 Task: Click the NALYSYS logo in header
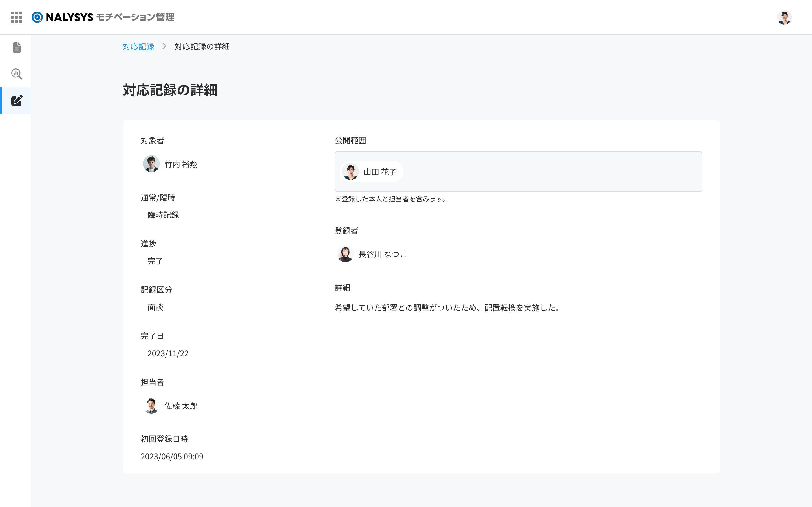pos(103,17)
